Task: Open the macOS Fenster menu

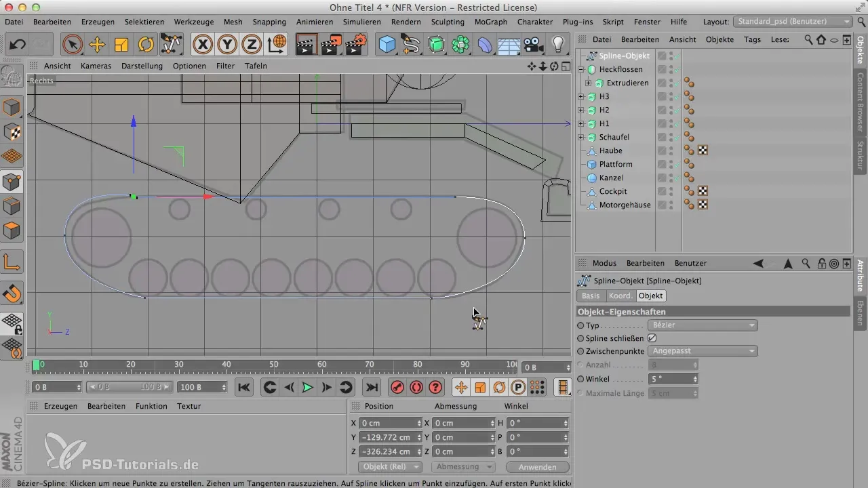Action: 647,22
